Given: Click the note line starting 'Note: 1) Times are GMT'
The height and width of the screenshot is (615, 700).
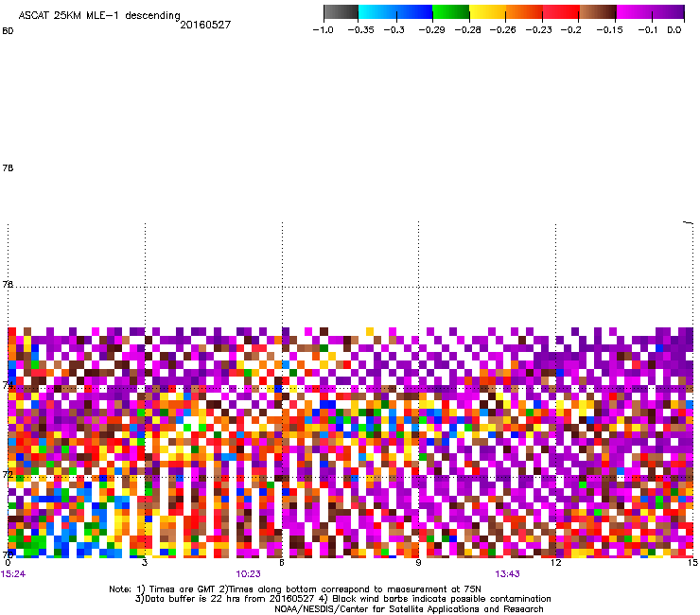Looking at the screenshot, I should [x=295, y=589].
